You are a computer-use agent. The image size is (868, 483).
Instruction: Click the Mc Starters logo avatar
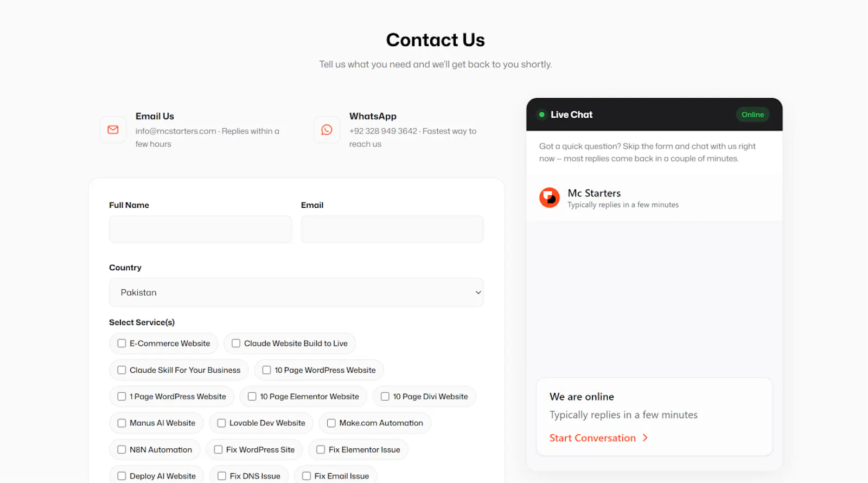[550, 198]
